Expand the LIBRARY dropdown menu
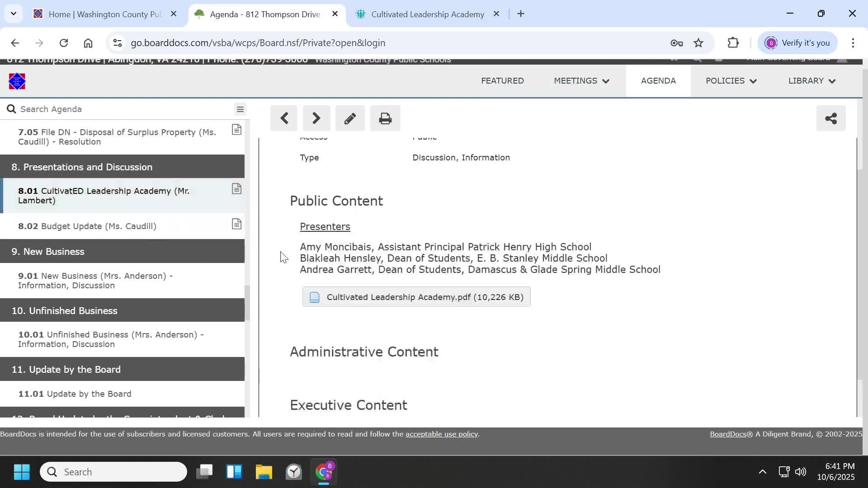 [811, 81]
